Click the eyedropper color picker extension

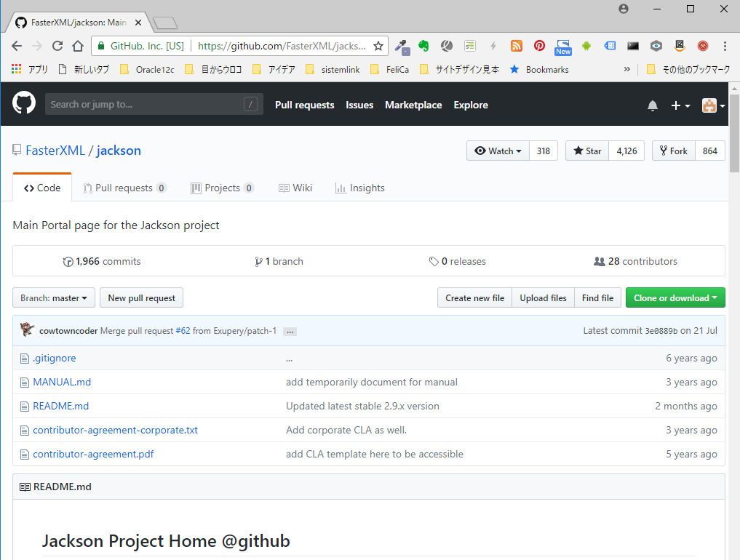[x=402, y=47]
